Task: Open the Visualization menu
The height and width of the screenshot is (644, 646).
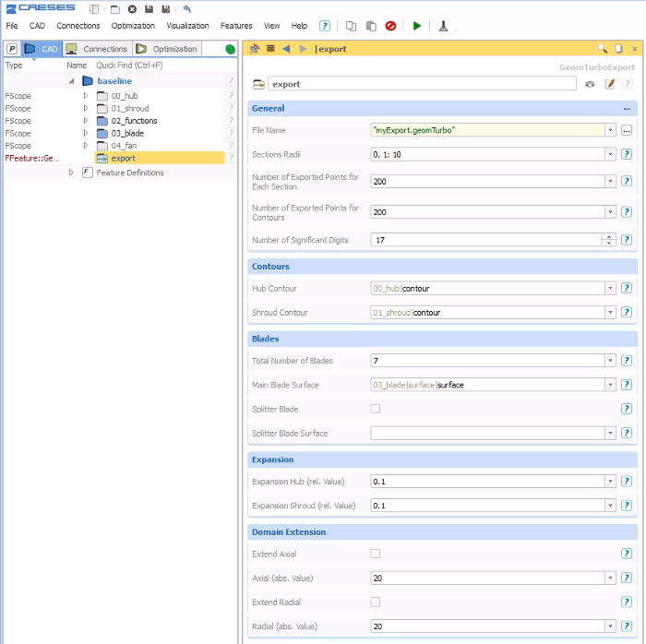Action: point(187,26)
